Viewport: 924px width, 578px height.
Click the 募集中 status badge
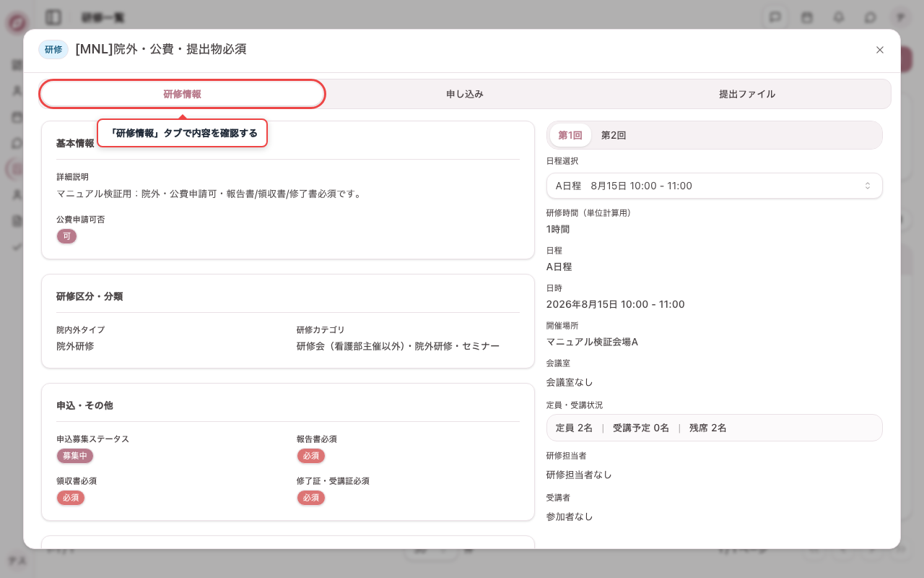[75, 456]
